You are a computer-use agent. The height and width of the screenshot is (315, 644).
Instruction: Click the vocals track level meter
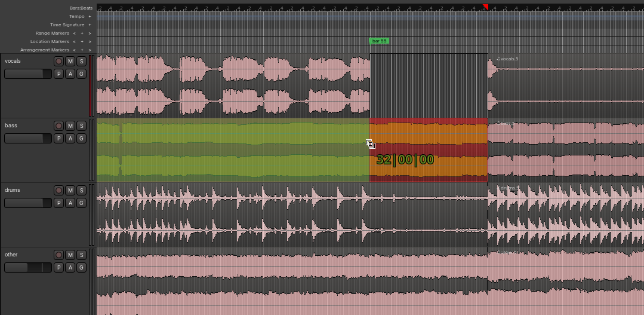[91, 85]
